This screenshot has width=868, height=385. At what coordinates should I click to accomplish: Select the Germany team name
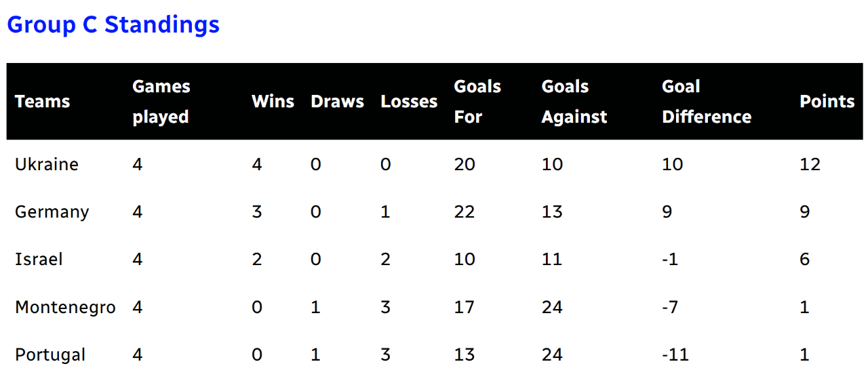pos(52,212)
